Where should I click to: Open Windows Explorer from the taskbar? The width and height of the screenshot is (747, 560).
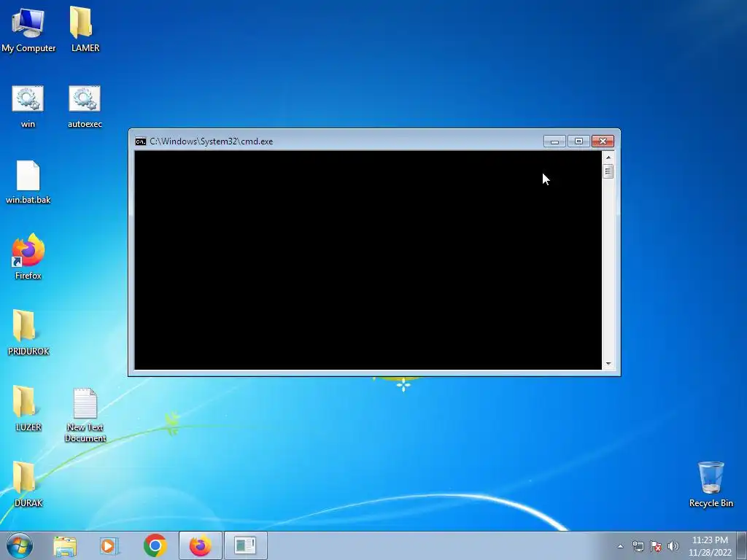[65, 545]
